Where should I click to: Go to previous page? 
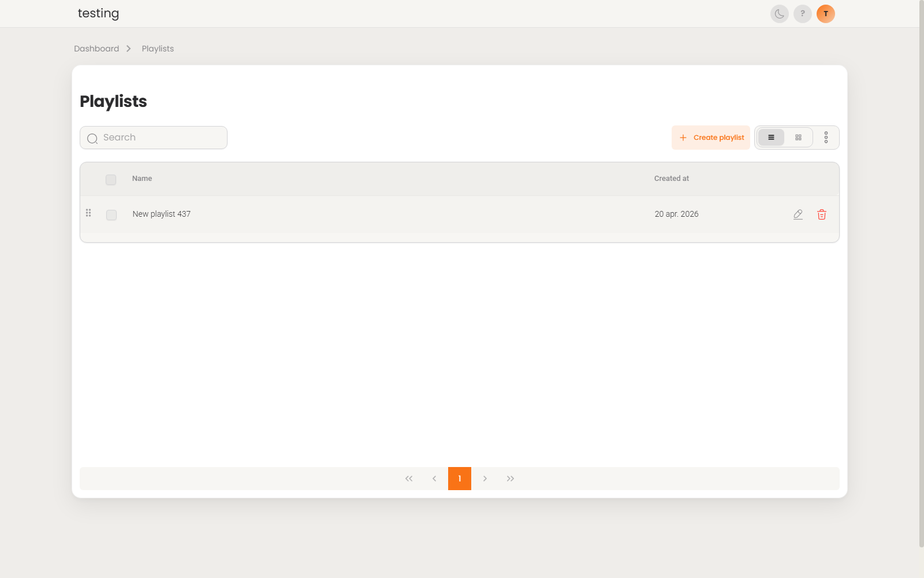pos(434,479)
